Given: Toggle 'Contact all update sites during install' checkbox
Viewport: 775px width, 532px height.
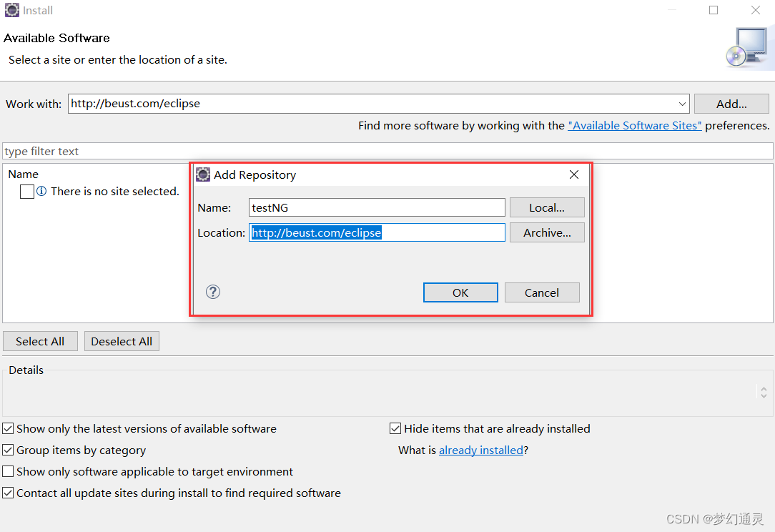Looking at the screenshot, I should pyautogui.click(x=8, y=493).
